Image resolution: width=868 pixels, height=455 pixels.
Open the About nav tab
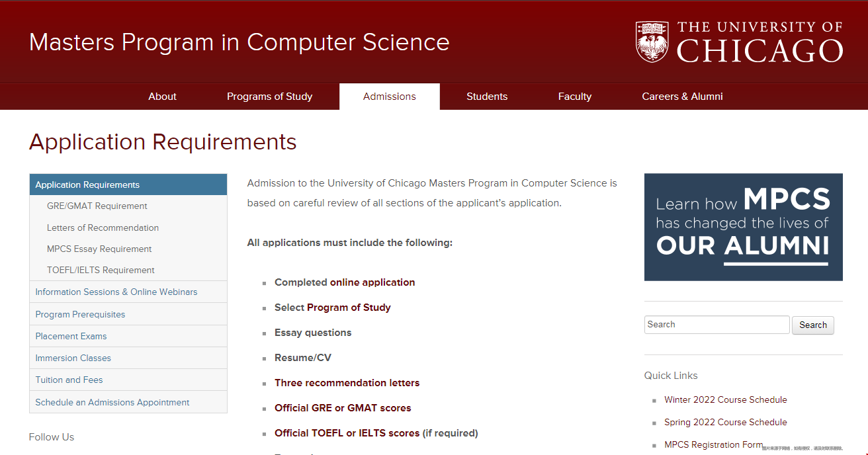click(x=162, y=97)
